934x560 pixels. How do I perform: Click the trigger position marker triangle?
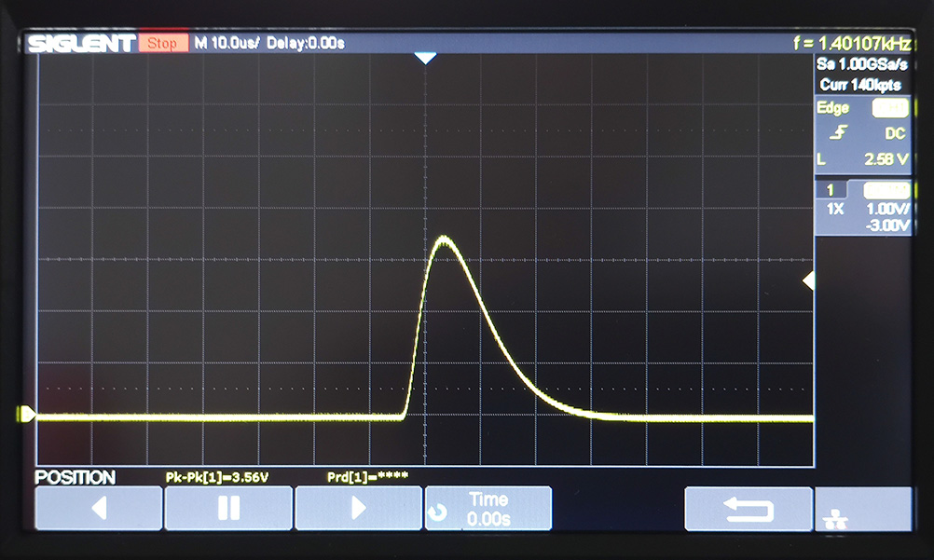(x=426, y=57)
